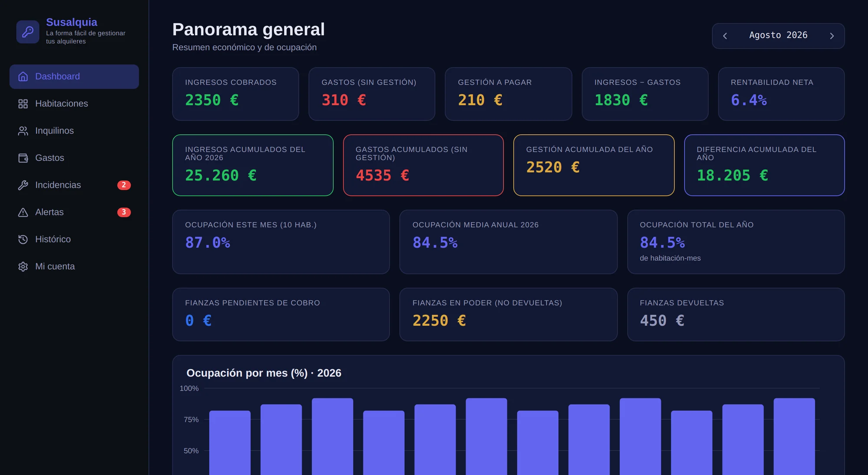Click the Alertas warning triangle icon
The image size is (868, 475).
[23, 212]
